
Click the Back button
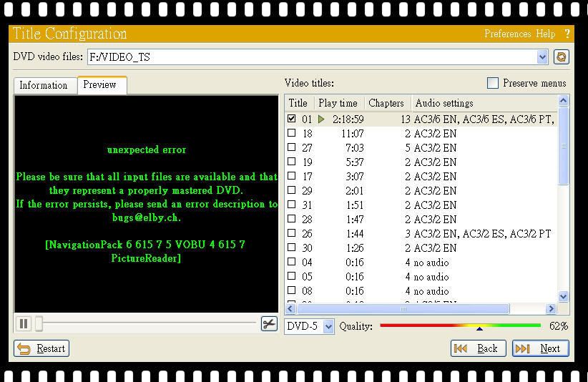478,348
